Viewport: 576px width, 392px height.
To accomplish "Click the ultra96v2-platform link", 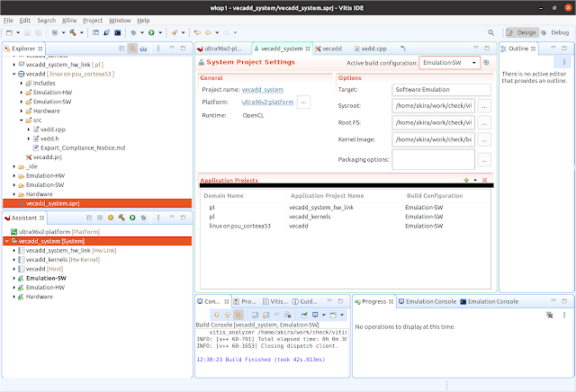I will tap(267, 102).
